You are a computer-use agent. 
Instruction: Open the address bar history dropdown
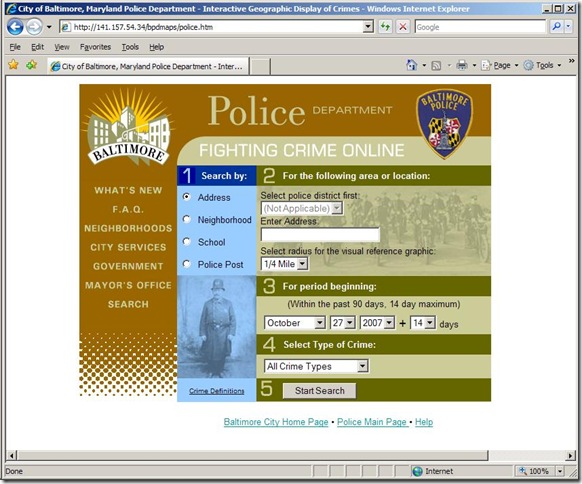pos(368,27)
